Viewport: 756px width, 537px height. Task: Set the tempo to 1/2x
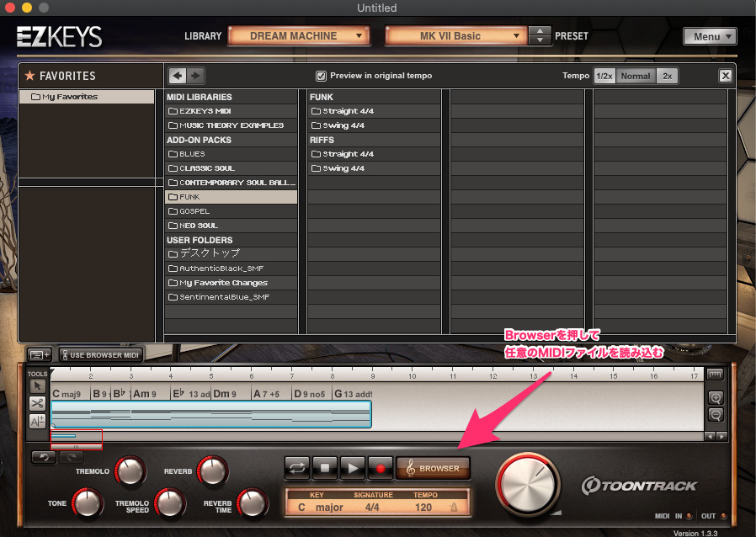[x=604, y=76]
